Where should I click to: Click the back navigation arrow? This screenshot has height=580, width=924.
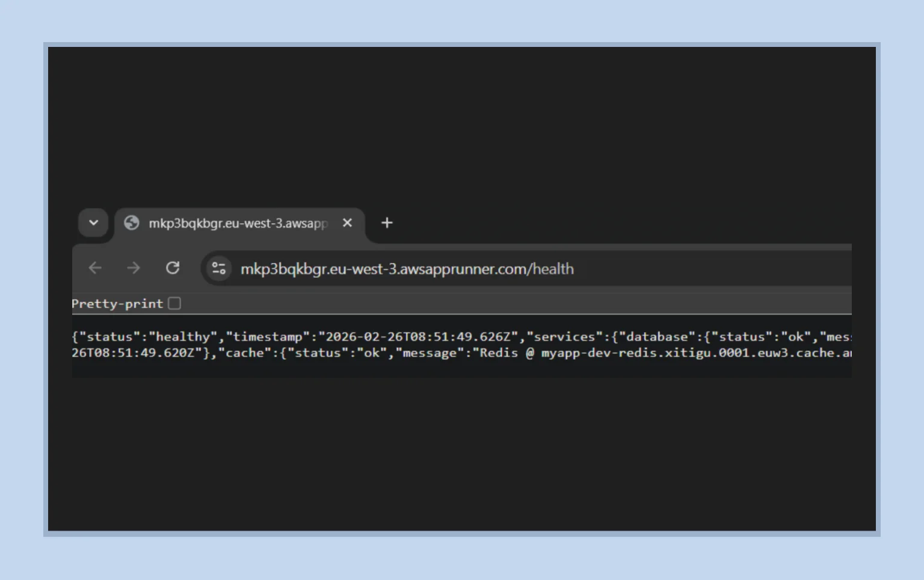[94, 268]
